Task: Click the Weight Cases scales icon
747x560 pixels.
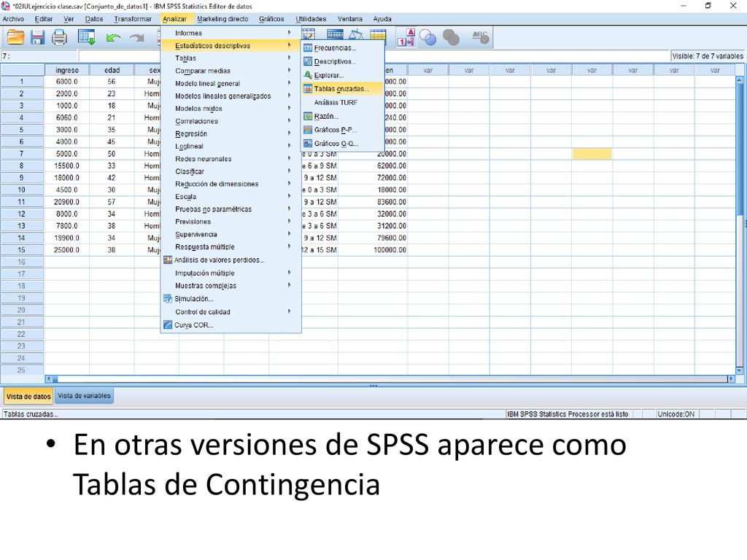Action: [356, 34]
